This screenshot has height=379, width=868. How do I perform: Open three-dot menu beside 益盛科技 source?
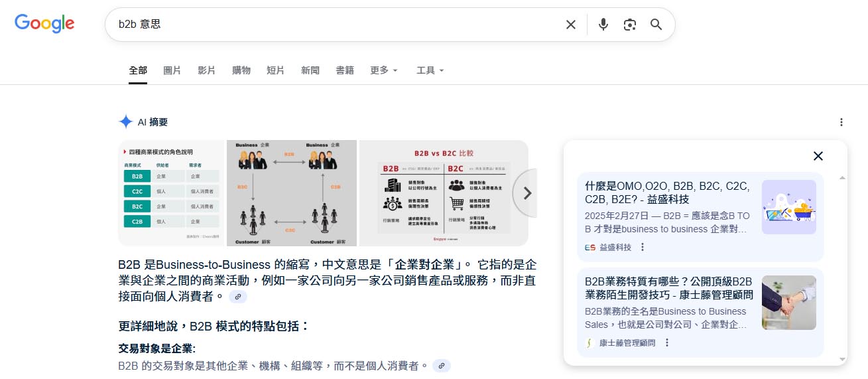642,248
